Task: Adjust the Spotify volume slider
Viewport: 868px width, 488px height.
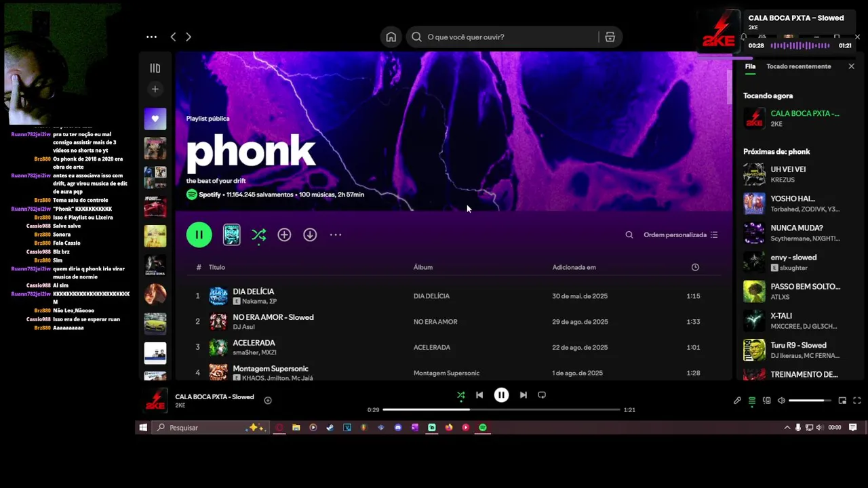Action: tap(809, 401)
